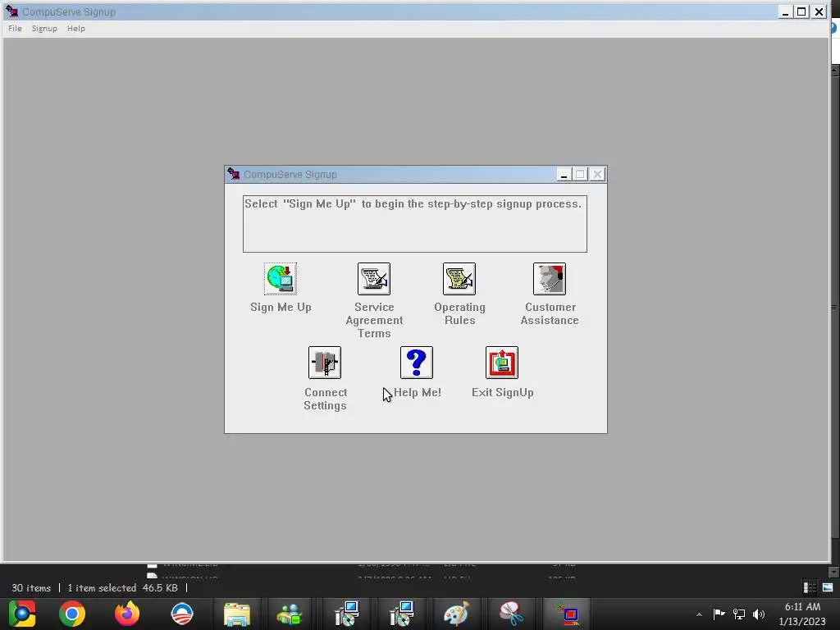Screen dimensions: 840x630
Task: Minimize the inner CompuServe Signup dialog
Action: (x=564, y=175)
